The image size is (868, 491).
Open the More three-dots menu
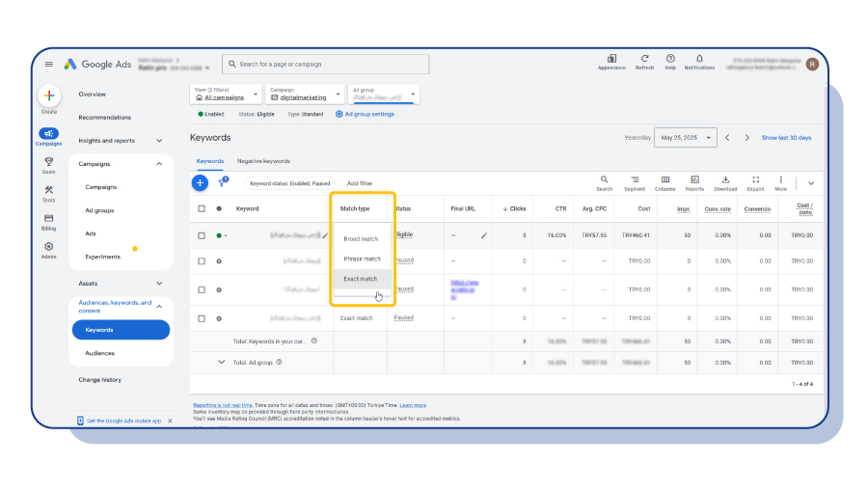(780, 179)
